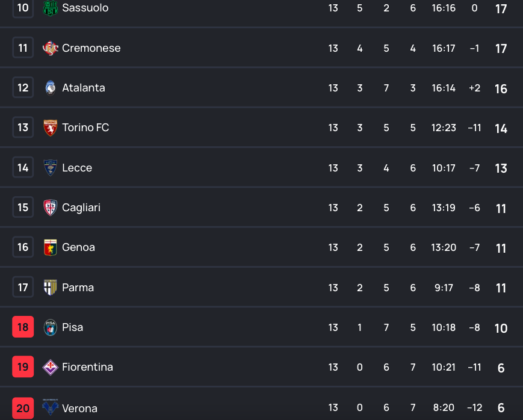This screenshot has width=523, height=420.
Task: Click the Verona club crest icon
Action: 51,408
